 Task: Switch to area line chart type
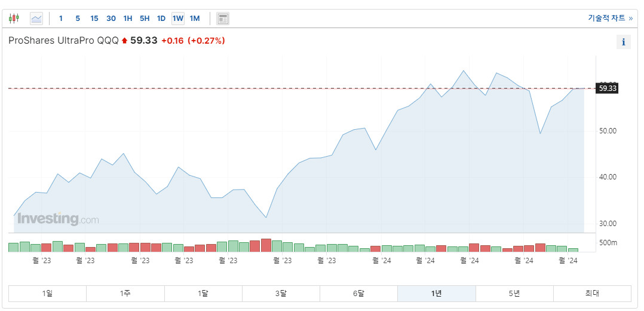36,19
